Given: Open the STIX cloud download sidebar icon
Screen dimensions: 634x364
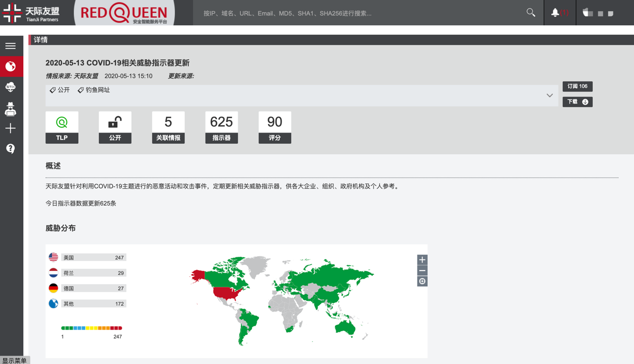Looking at the screenshot, I should pyautogui.click(x=11, y=87).
